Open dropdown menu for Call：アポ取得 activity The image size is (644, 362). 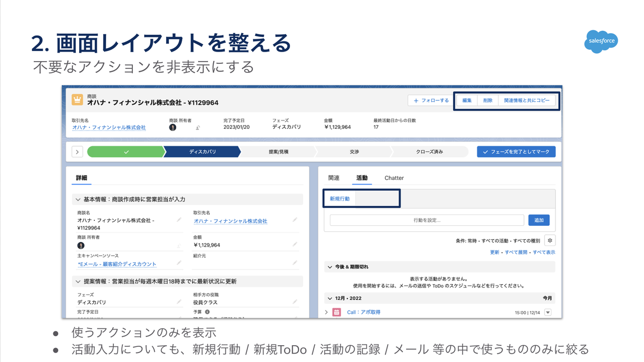(x=548, y=312)
